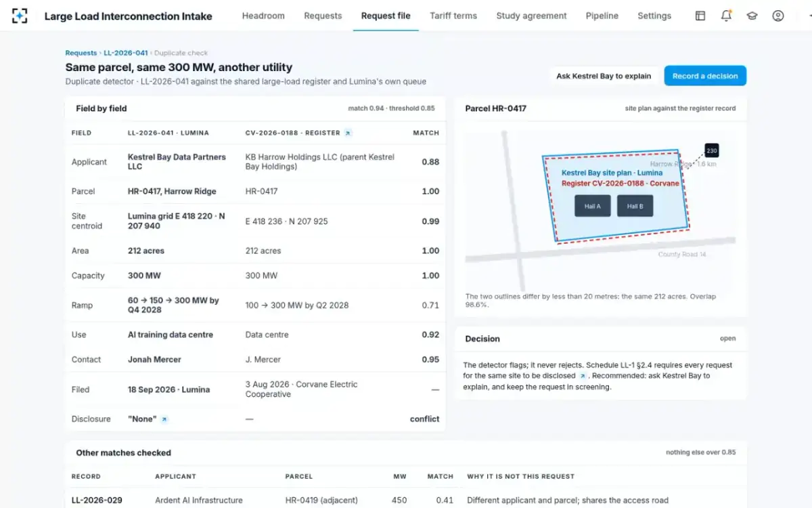
Task: Click the "60 → 150 → 300 MW by Q4 2028" ramp
Action: pos(173,305)
